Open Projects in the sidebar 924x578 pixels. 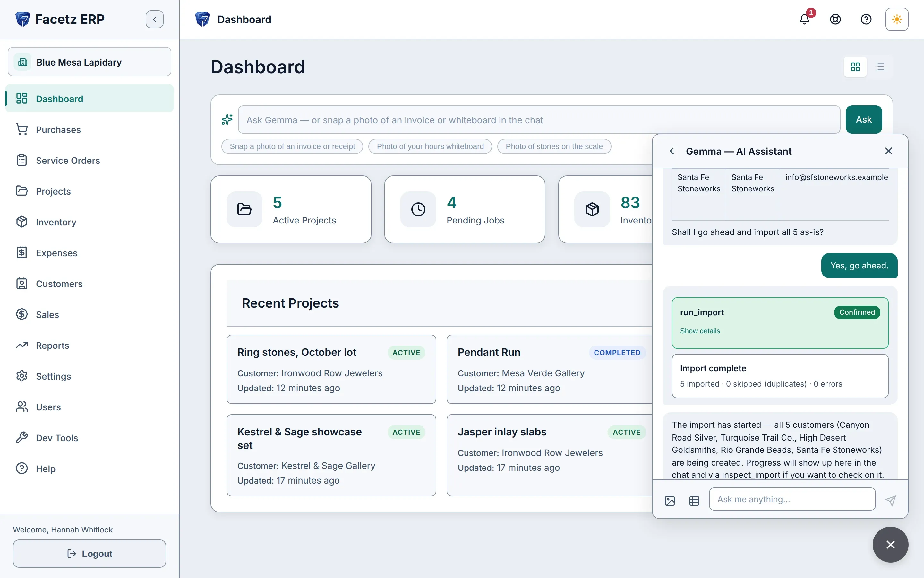89,191
